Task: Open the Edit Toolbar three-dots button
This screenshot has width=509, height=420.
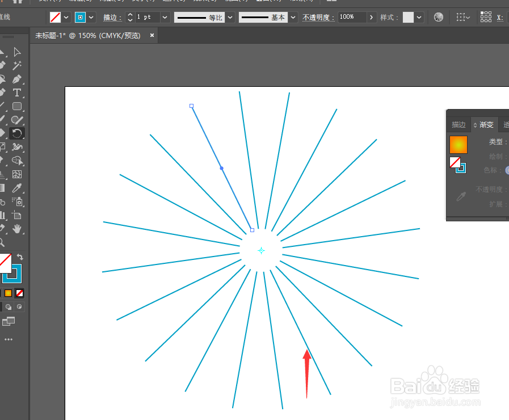Action: pyautogui.click(x=9, y=339)
